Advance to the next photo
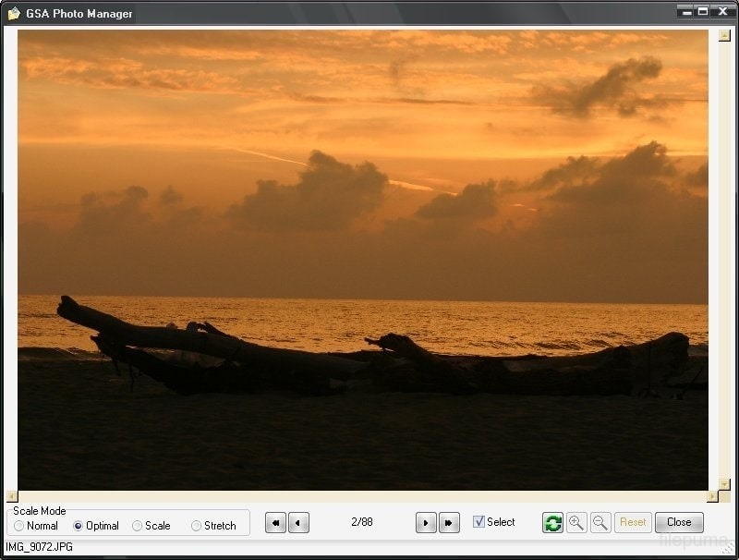 (426, 523)
